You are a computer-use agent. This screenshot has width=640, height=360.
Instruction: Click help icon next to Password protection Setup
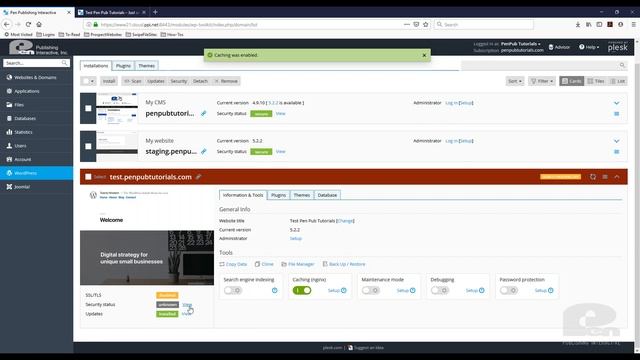pos(551,291)
